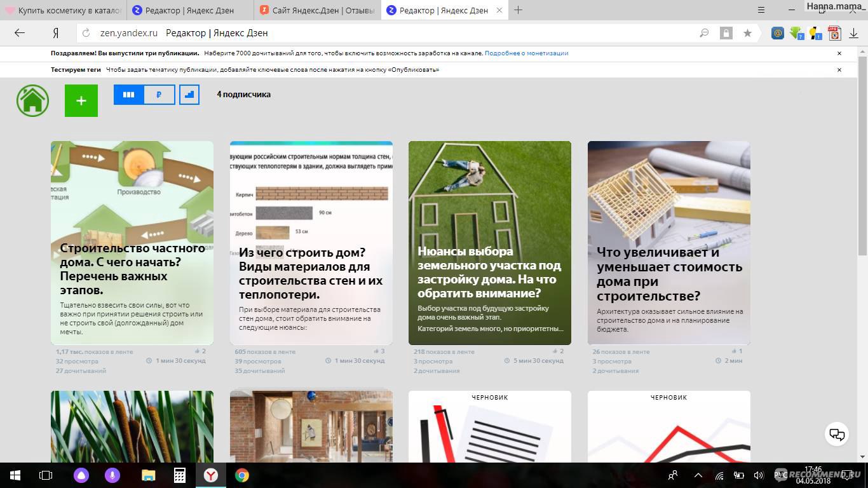The width and height of the screenshot is (868, 488).
Task: Open the yellow lightbulb extension icon
Action: coord(815,33)
